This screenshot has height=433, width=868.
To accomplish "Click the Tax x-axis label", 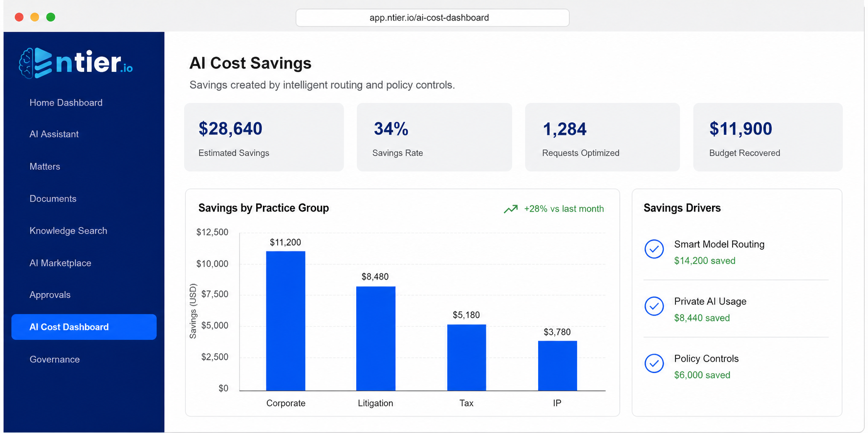I will pos(466,403).
